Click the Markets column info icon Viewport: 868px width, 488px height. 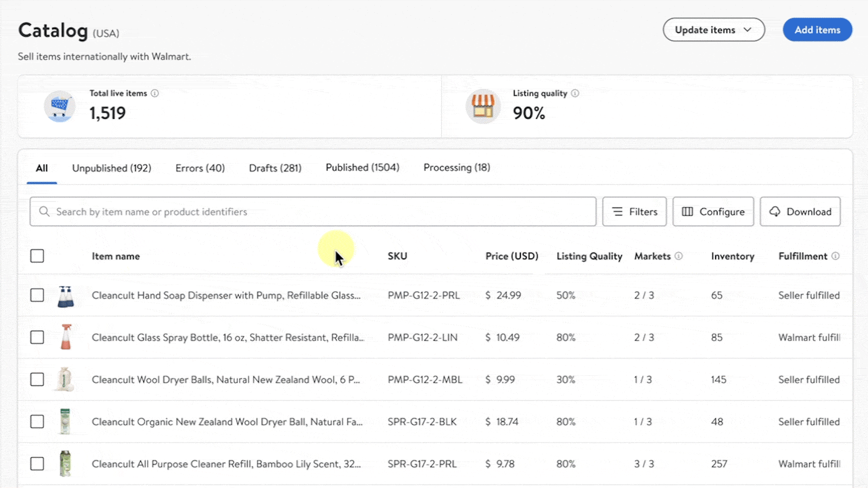pos(679,256)
